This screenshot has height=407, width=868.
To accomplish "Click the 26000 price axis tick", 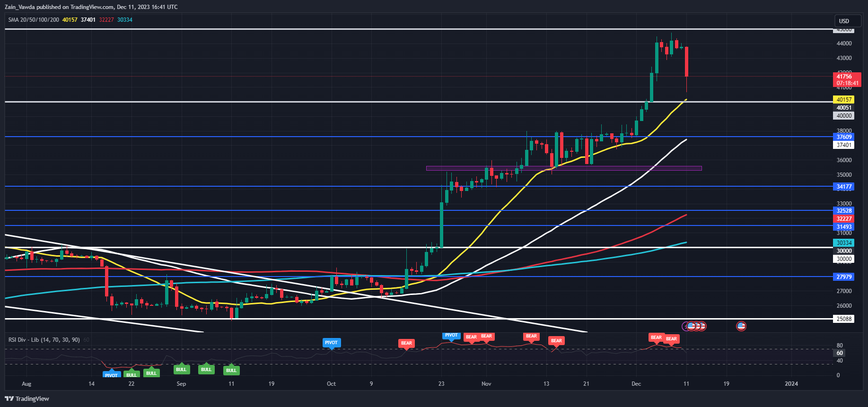I will [844, 306].
